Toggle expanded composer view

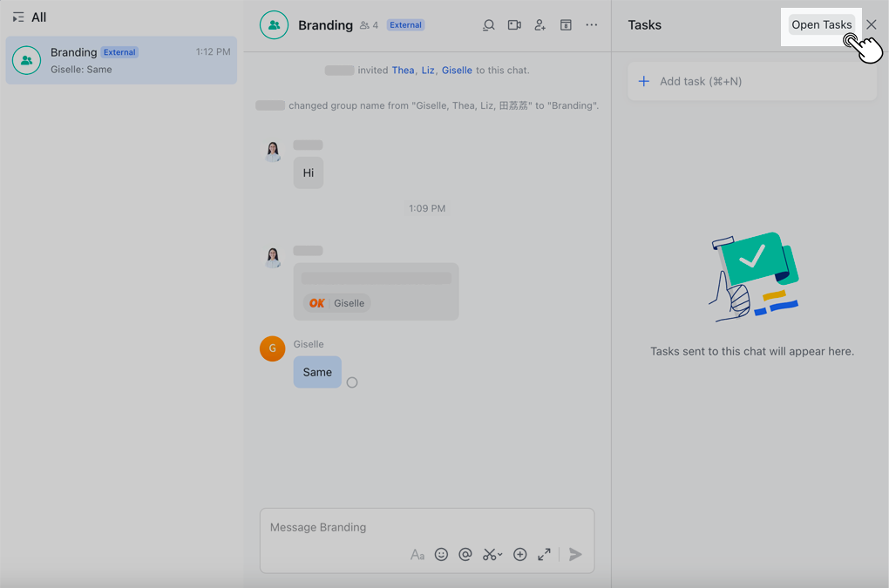coord(544,554)
